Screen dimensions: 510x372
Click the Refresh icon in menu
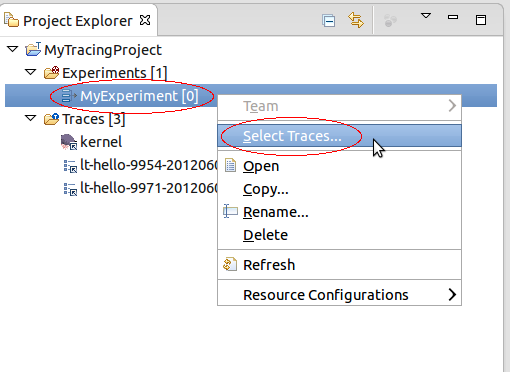230,265
